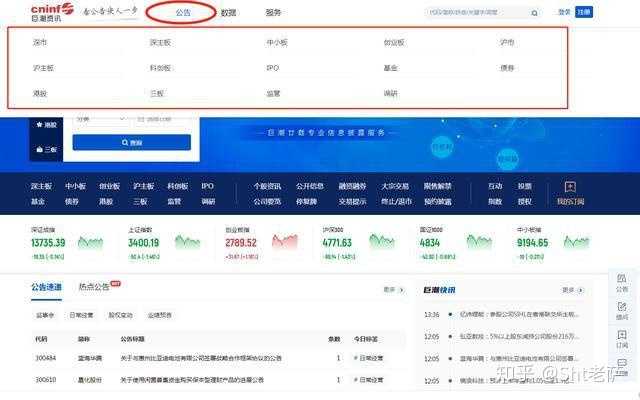
Task: Select IPO in the dropdown menu
Action: click(x=273, y=68)
